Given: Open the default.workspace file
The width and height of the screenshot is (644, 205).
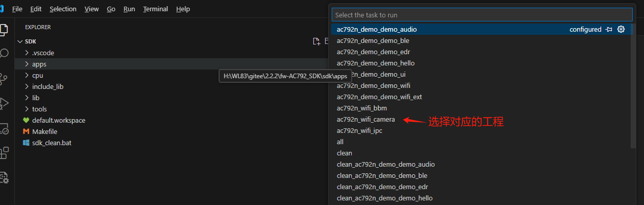Looking at the screenshot, I should point(58,120).
